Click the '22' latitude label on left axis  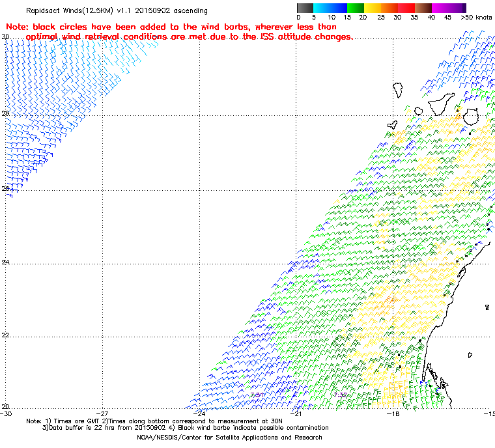[x=5, y=335]
